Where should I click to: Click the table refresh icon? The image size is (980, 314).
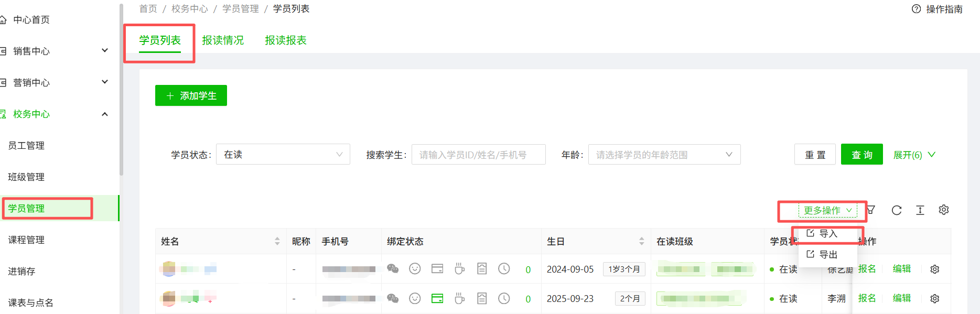(897, 210)
